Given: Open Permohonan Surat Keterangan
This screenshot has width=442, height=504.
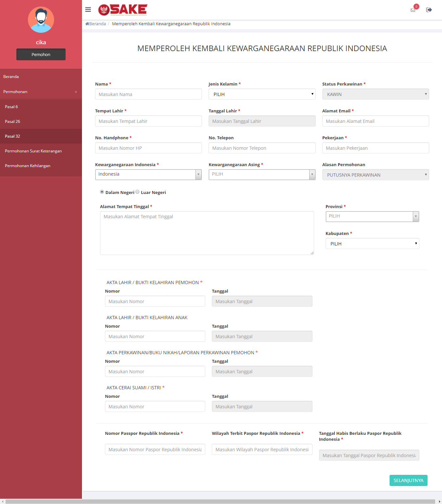Looking at the screenshot, I should (41, 151).
